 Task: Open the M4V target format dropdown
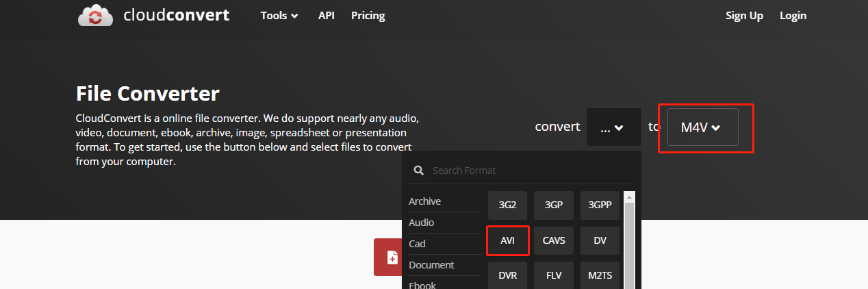(702, 127)
